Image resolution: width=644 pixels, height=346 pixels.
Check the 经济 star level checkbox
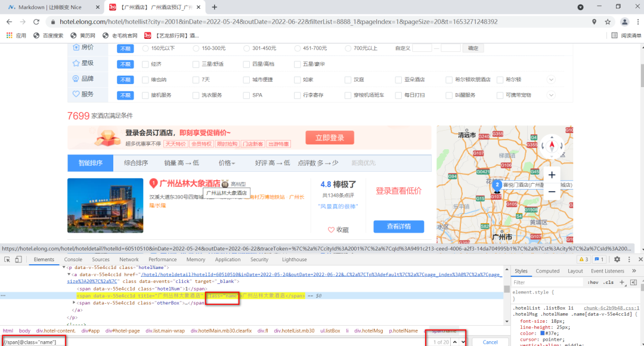(x=145, y=64)
